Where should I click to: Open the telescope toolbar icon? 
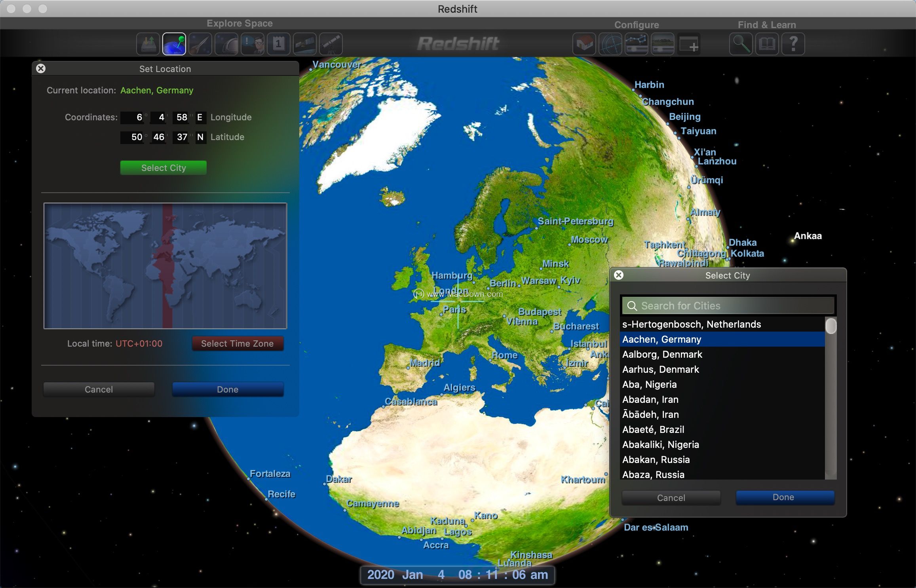tap(331, 44)
